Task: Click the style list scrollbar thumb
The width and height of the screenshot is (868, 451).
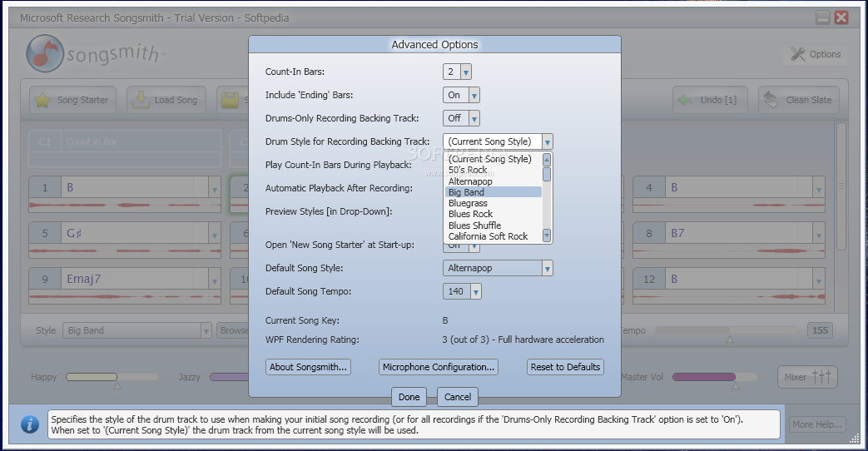Action: [x=547, y=174]
